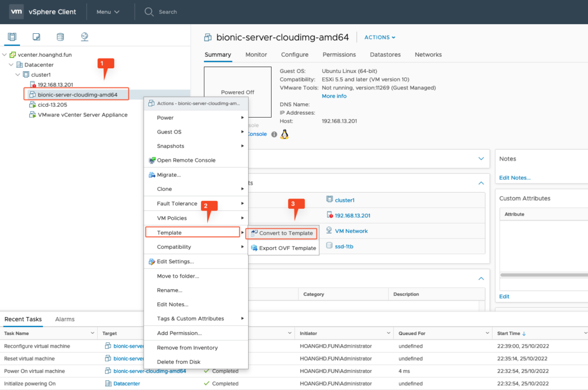Select Export OVF Template
Viewport: 588px width, 390px height.
click(x=284, y=248)
